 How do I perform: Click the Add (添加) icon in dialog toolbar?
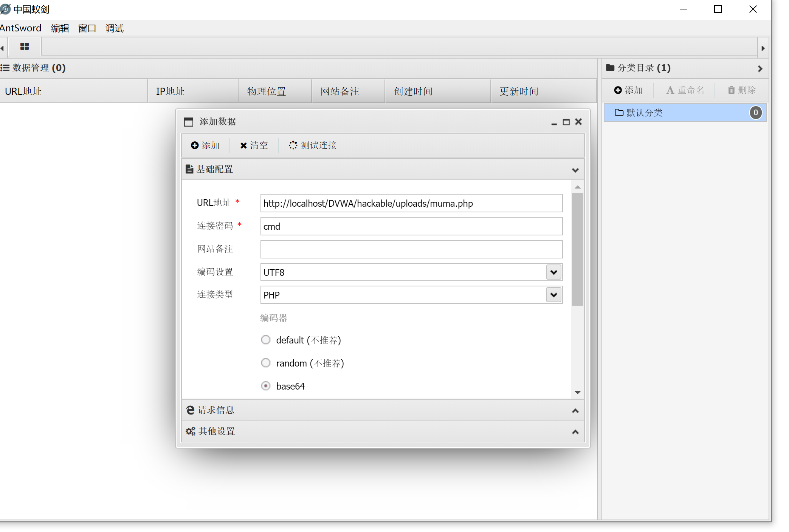coord(195,145)
